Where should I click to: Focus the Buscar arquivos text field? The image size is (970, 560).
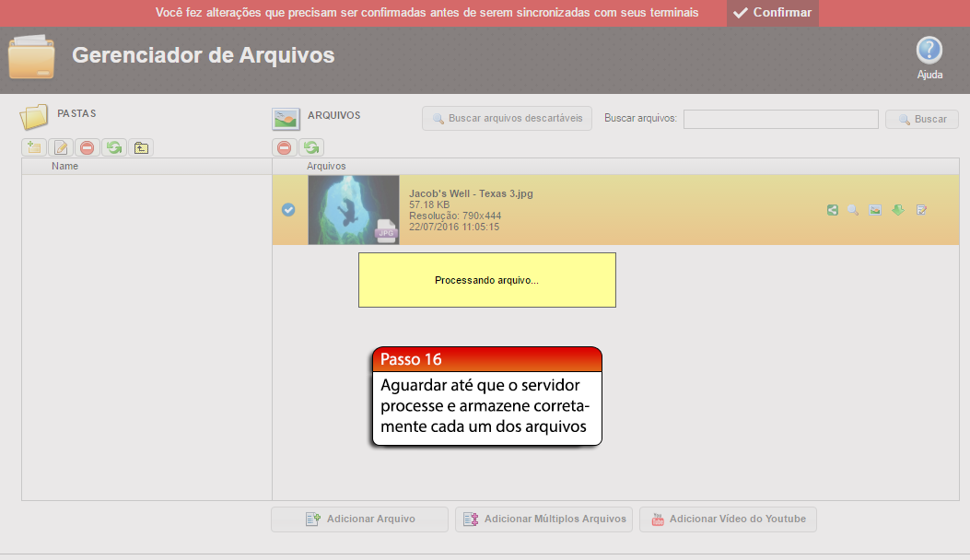pos(780,120)
